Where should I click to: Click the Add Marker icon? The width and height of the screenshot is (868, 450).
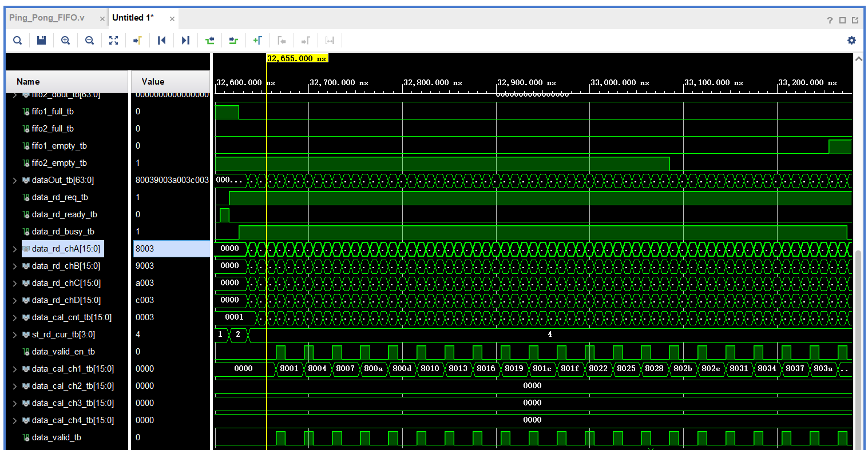pyautogui.click(x=257, y=40)
